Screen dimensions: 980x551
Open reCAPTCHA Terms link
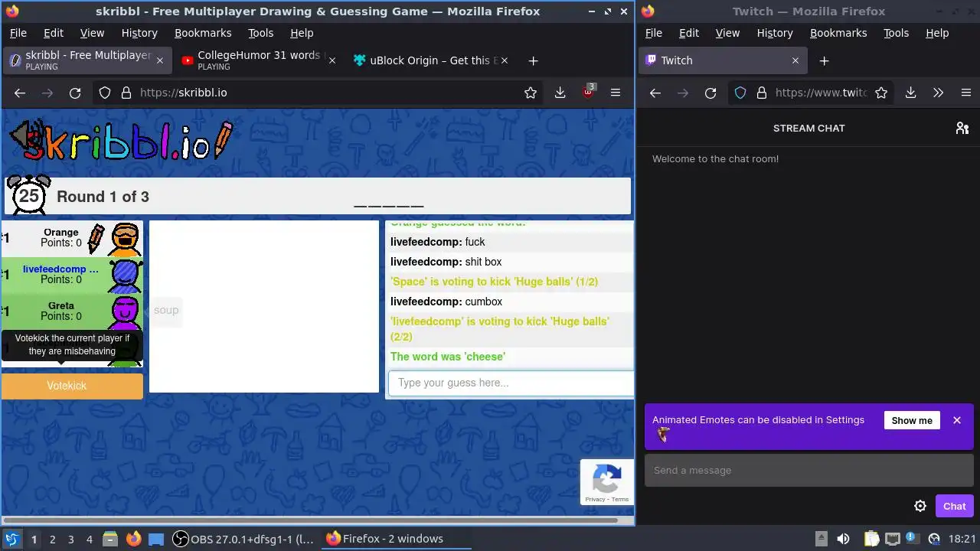[620, 500]
